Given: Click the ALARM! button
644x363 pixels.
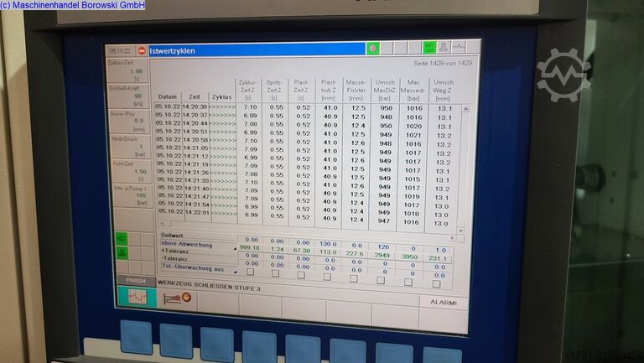Looking at the screenshot, I should (444, 301).
